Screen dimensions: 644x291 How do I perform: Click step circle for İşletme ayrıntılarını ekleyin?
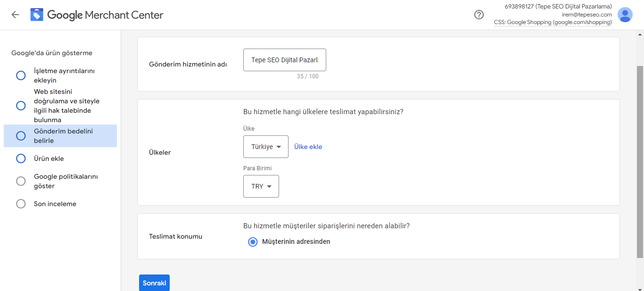coord(21,75)
